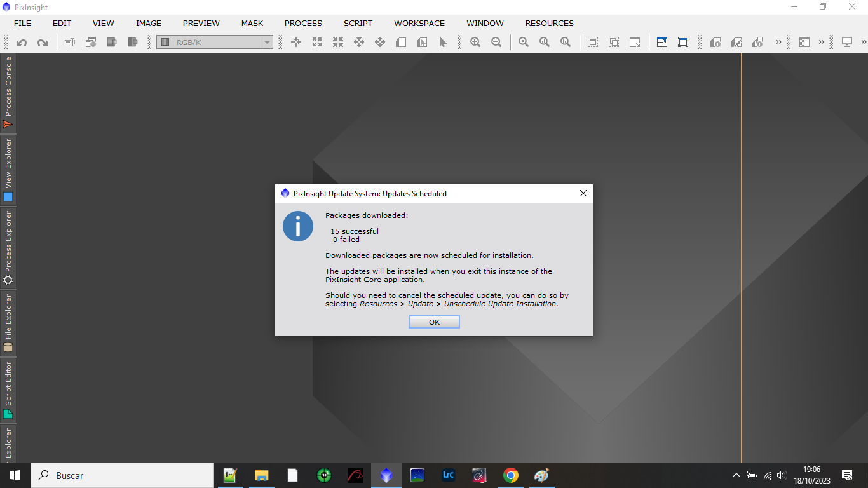The width and height of the screenshot is (868, 488).
Task: Click the Redo arrow in the toolbar
Action: point(43,43)
